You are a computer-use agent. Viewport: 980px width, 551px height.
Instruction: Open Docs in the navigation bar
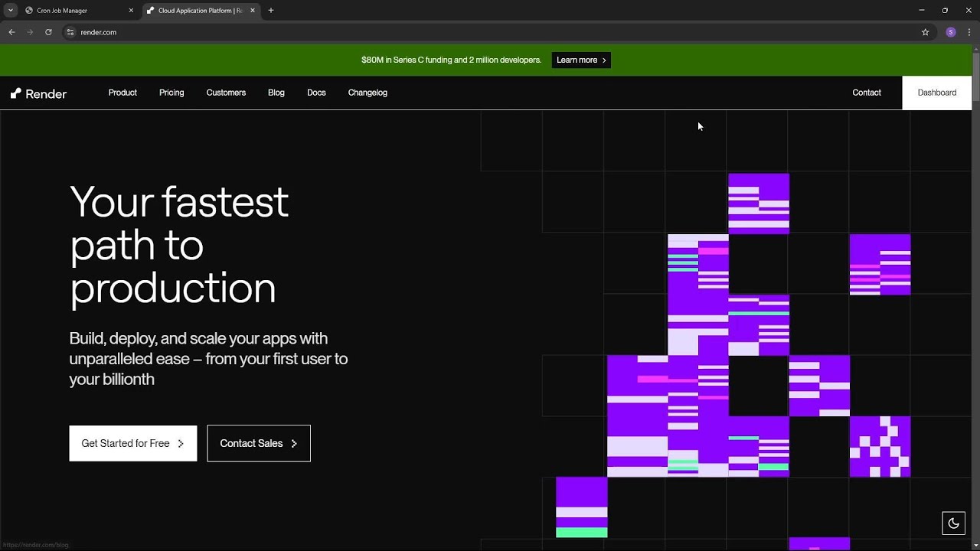pyautogui.click(x=316, y=93)
